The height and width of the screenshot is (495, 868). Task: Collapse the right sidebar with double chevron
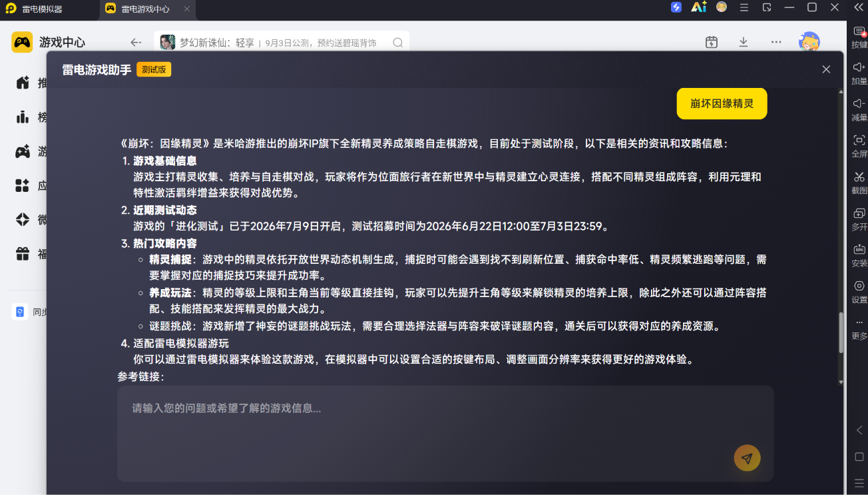point(859,7)
